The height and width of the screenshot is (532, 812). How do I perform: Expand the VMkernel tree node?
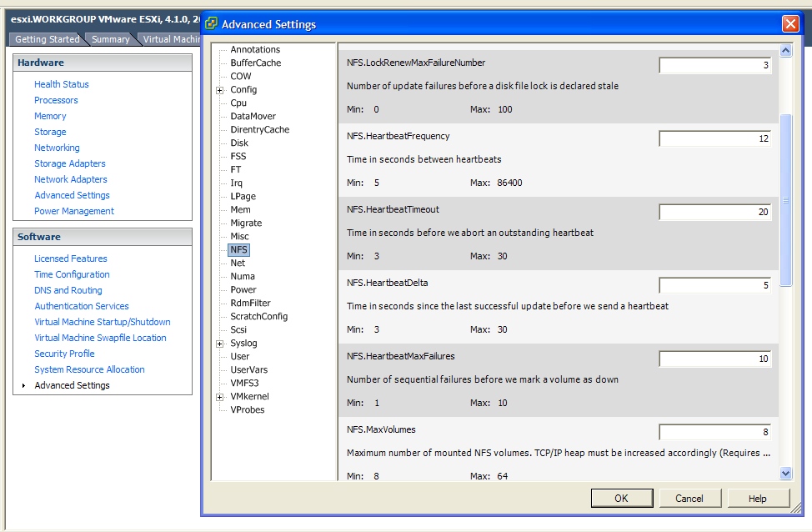(219, 397)
